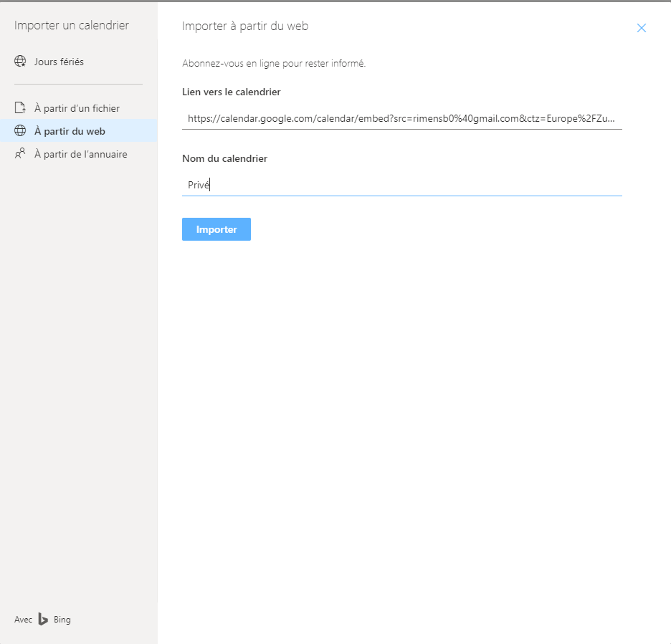The height and width of the screenshot is (644, 671).
Task: Switch to À partir d'un fichier option
Action: point(75,108)
